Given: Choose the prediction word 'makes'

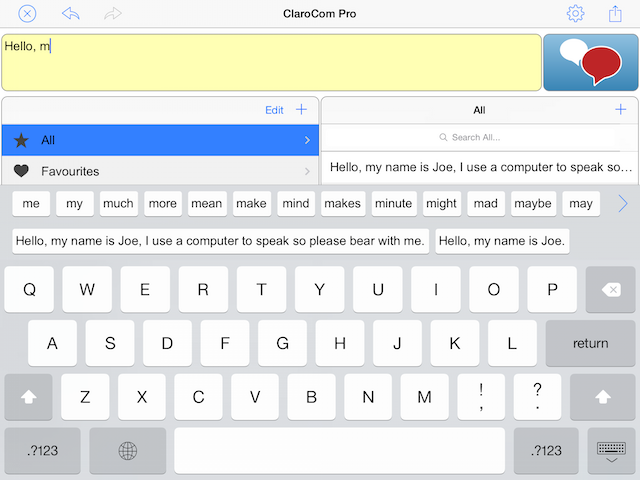Looking at the screenshot, I should tap(343, 203).
